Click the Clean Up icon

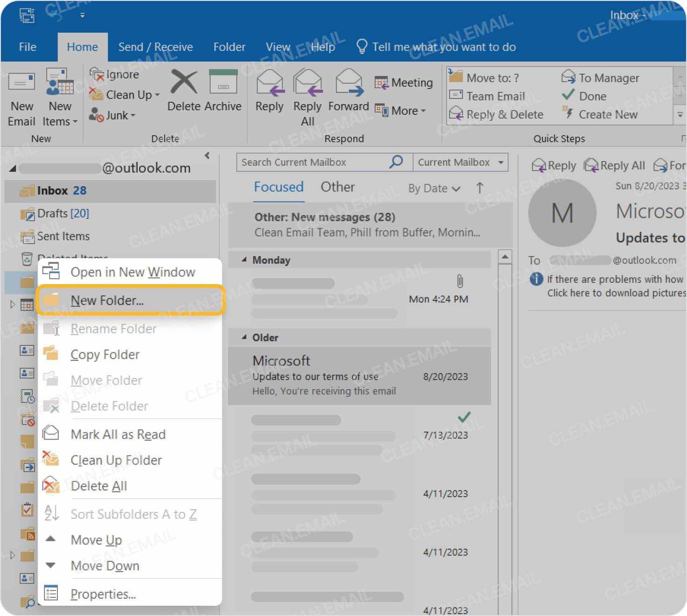124,95
